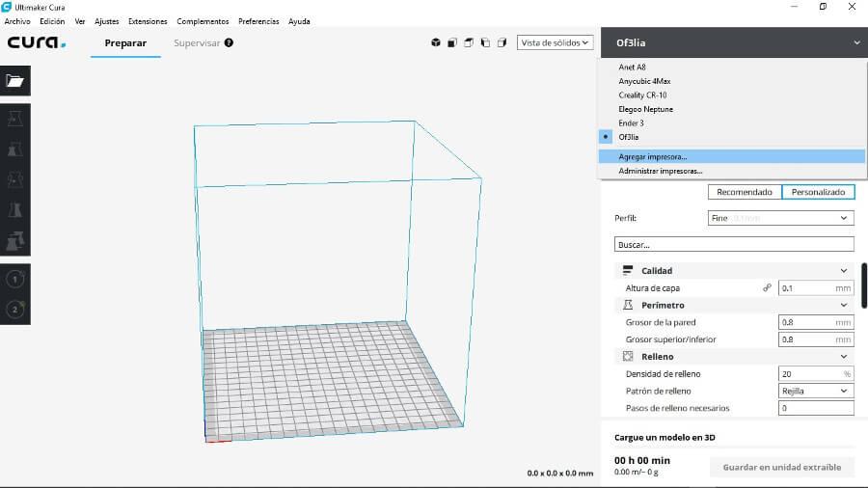The image size is (868, 488).
Task: Click the Supervisar help question icon
Action: pos(229,42)
